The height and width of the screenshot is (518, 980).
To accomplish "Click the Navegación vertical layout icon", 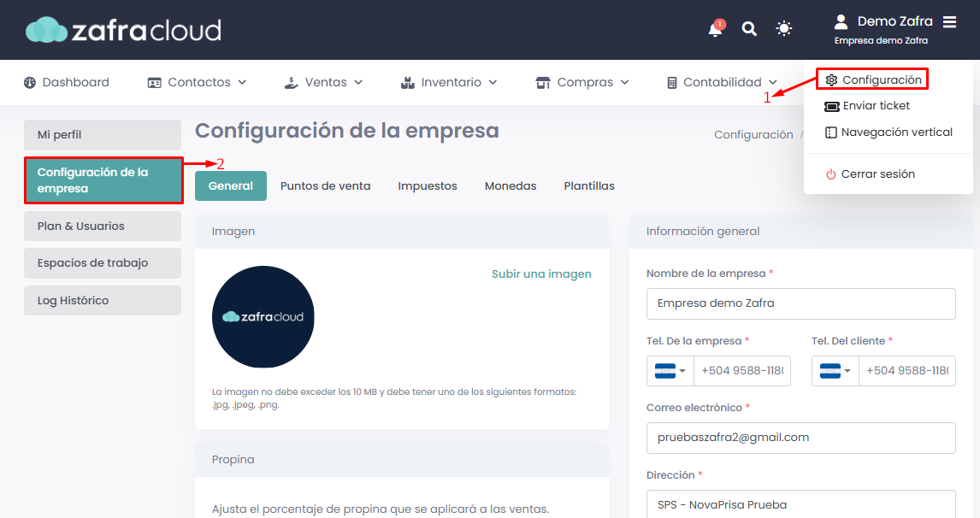I will coord(830,132).
